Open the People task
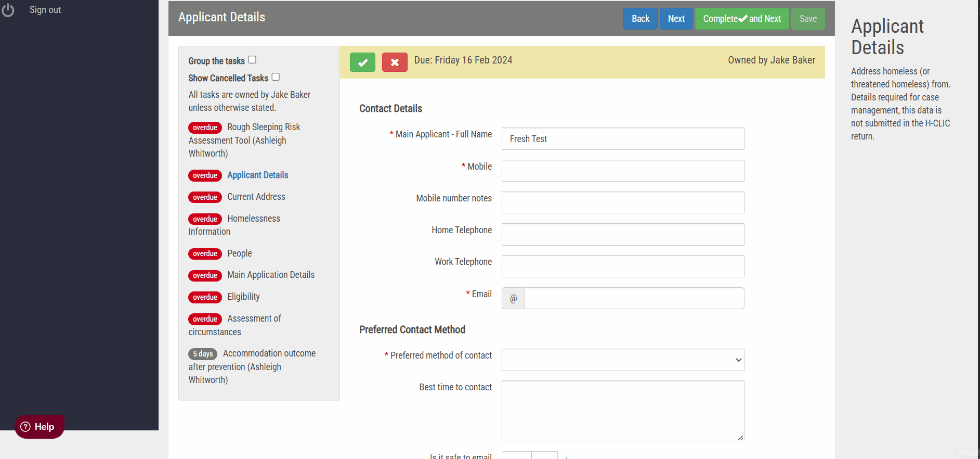 (240, 253)
